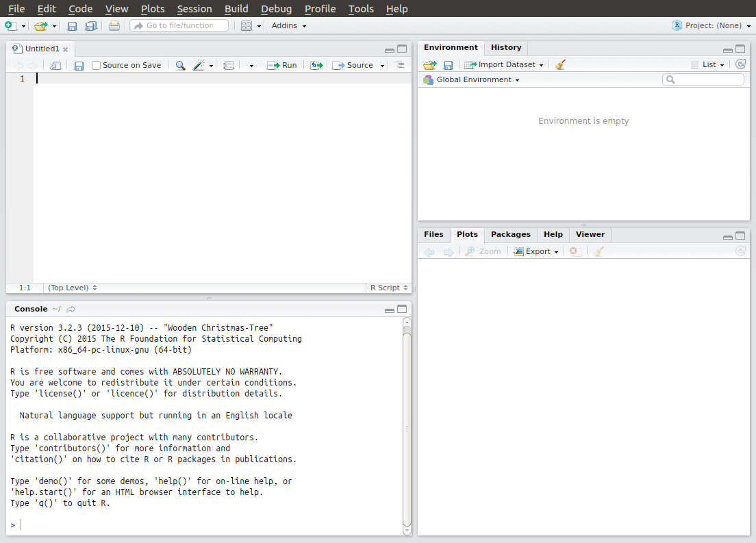This screenshot has width=756, height=543.
Task: Maximize the Console pane
Action: [402, 309]
